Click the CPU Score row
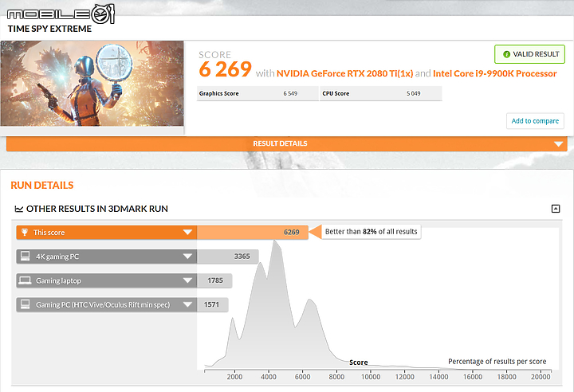This screenshot has height=392, width=574. [381, 93]
